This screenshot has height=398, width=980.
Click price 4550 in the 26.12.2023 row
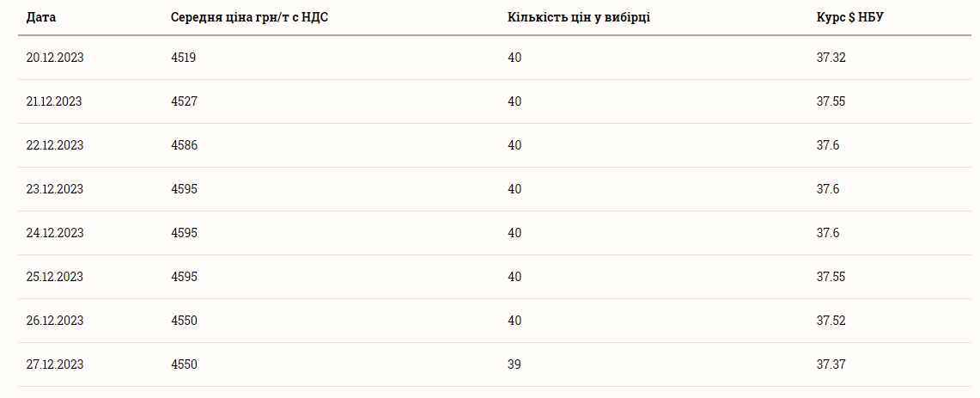[184, 321]
